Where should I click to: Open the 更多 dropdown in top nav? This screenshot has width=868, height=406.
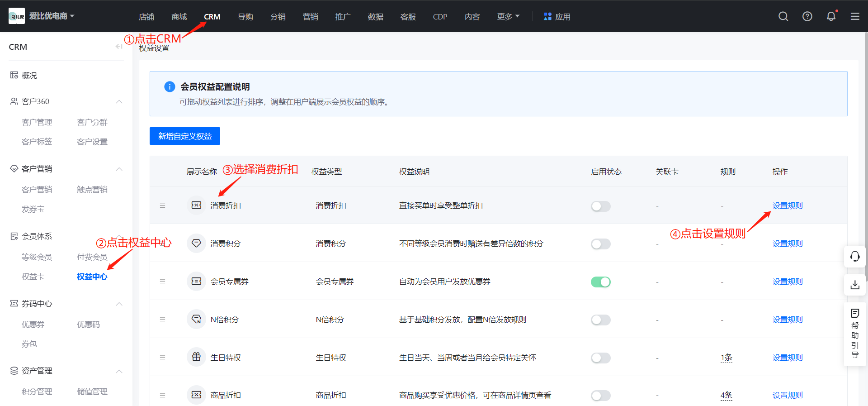[508, 17]
